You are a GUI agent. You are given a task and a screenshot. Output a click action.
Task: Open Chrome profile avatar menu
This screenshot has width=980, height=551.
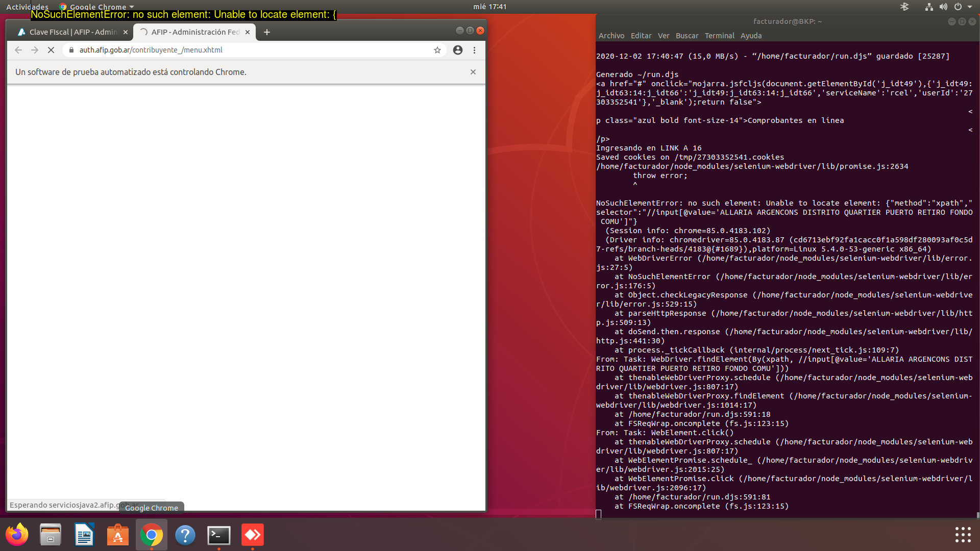[x=458, y=50]
